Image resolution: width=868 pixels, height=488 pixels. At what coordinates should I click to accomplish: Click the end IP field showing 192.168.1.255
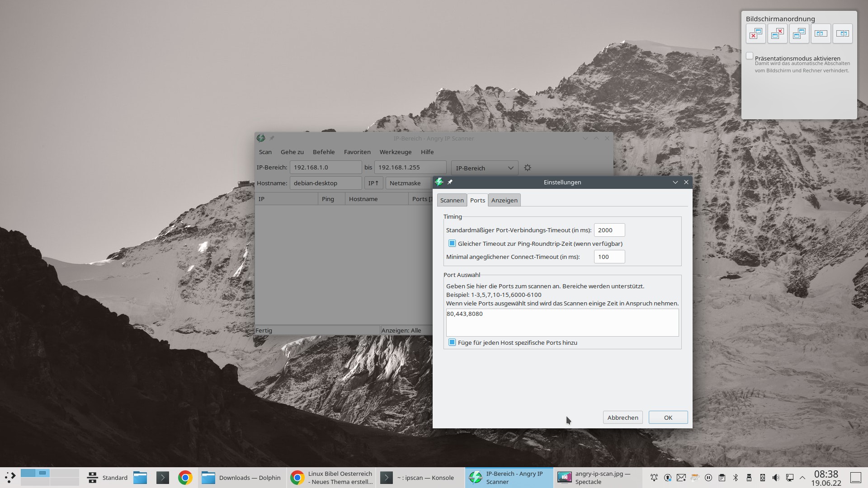tap(410, 167)
